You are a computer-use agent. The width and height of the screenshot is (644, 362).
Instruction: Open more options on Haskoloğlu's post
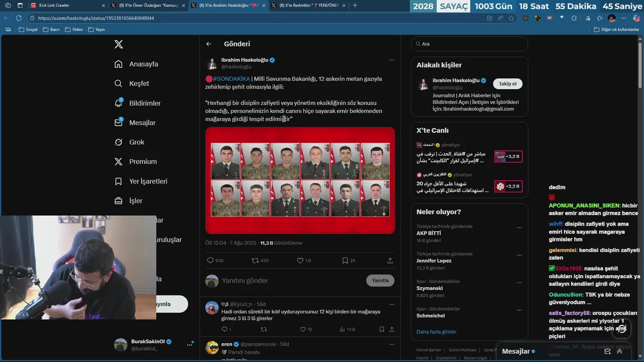(391, 60)
